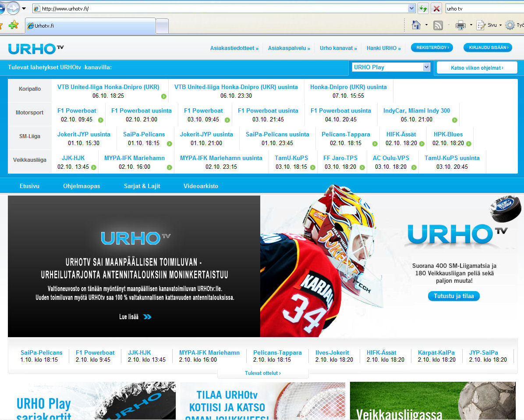Open the browser Home icon

(416, 25)
